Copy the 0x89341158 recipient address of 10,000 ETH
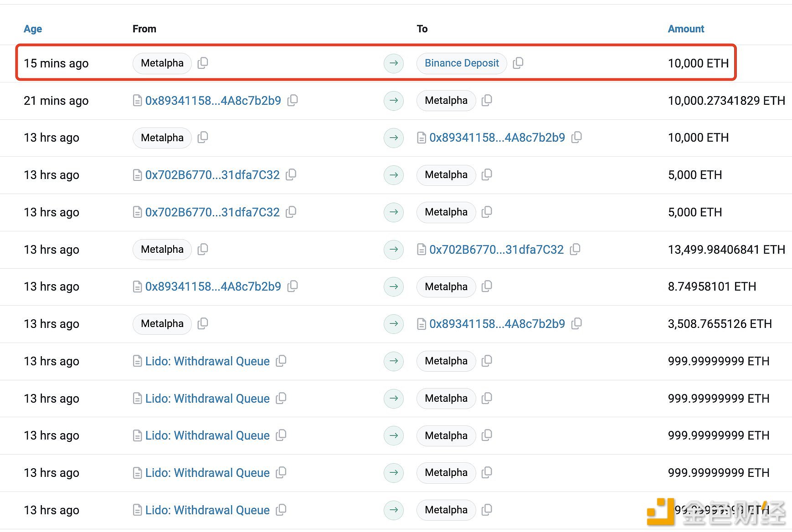Image resolution: width=792 pixels, height=532 pixels. pos(576,138)
